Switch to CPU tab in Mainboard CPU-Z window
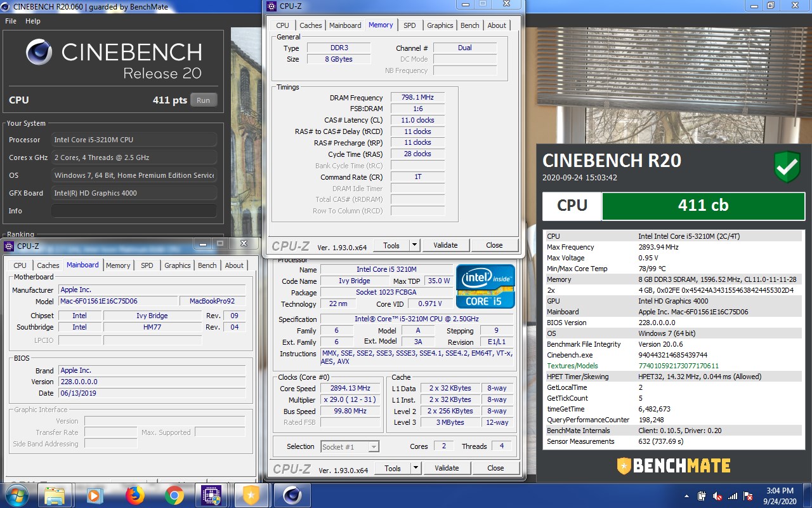The width and height of the screenshot is (812, 508). tap(20, 265)
